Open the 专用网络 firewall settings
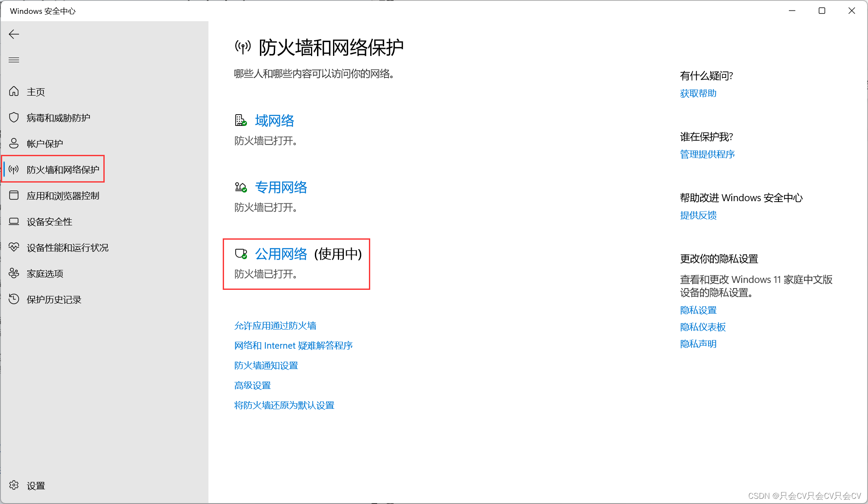The width and height of the screenshot is (868, 504). pyautogui.click(x=281, y=187)
